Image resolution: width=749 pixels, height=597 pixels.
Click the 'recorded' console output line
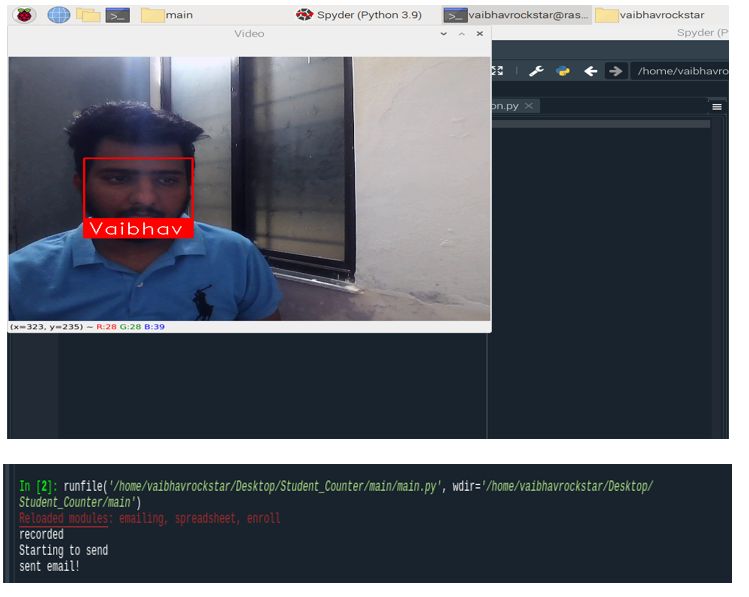[x=41, y=534]
